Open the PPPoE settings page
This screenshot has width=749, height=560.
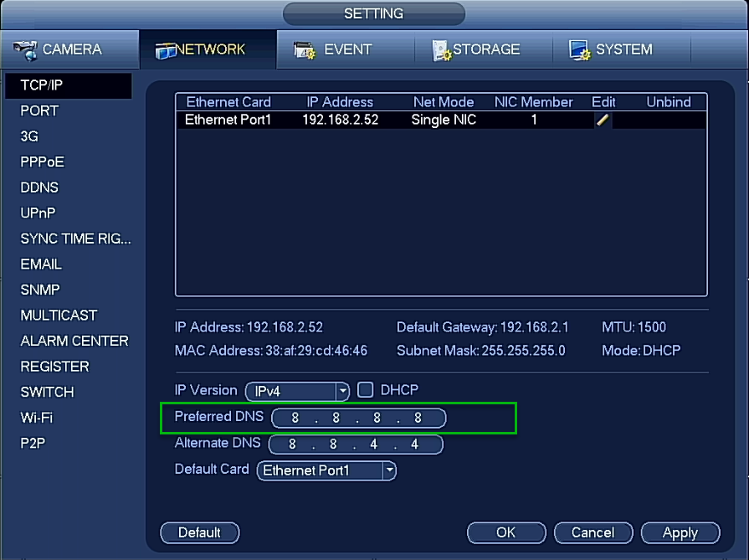42,162
